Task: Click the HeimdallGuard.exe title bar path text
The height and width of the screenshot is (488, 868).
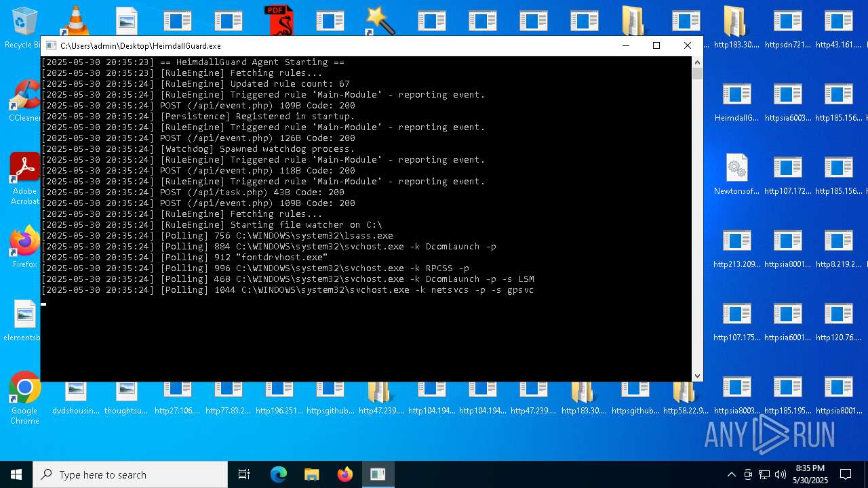Action: coord(140,46)
